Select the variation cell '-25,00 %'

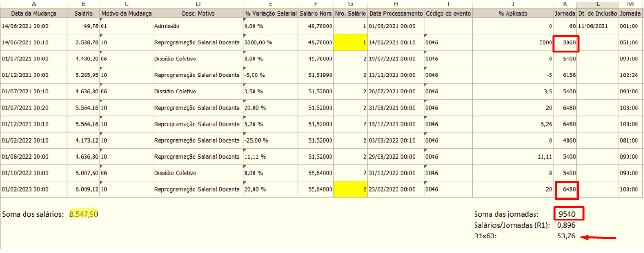click(x=271, y=140)
